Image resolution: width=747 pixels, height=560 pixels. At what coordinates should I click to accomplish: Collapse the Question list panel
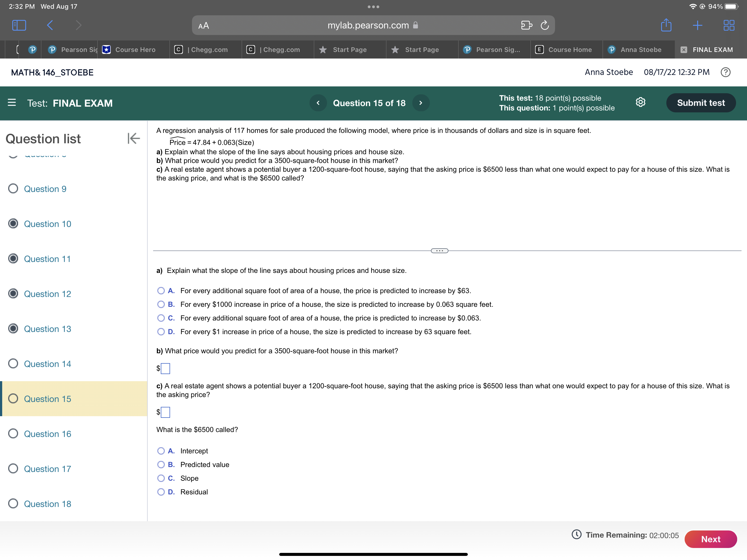[133, 138]
